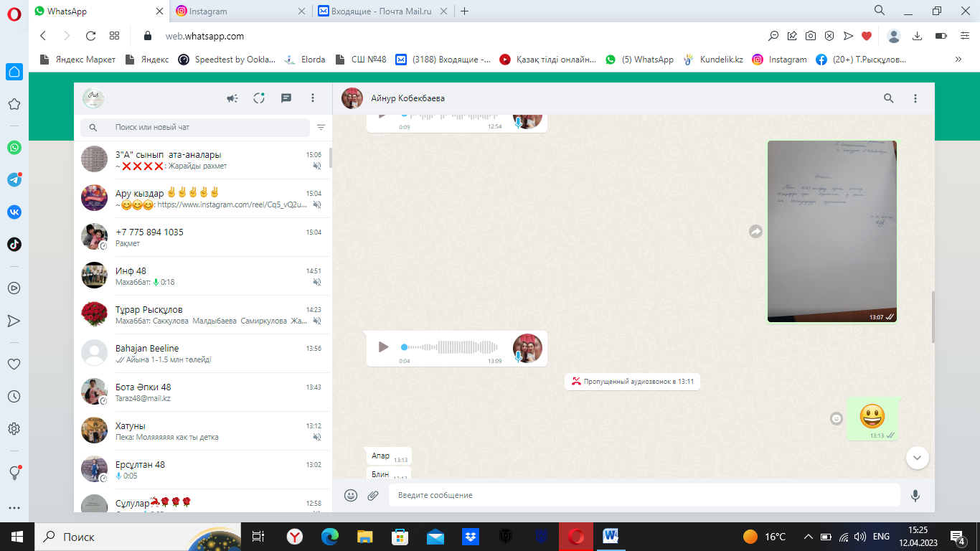Open the Kundelik.kz bookmark
The image size is (980, 551).
point(713,60)
